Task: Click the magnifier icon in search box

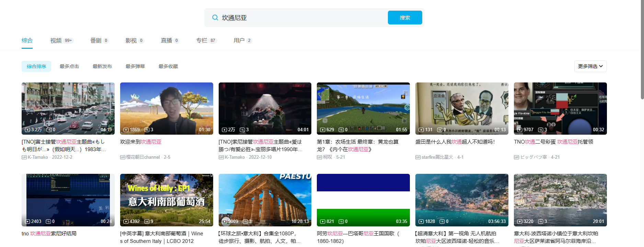Action: coord(215,18)
